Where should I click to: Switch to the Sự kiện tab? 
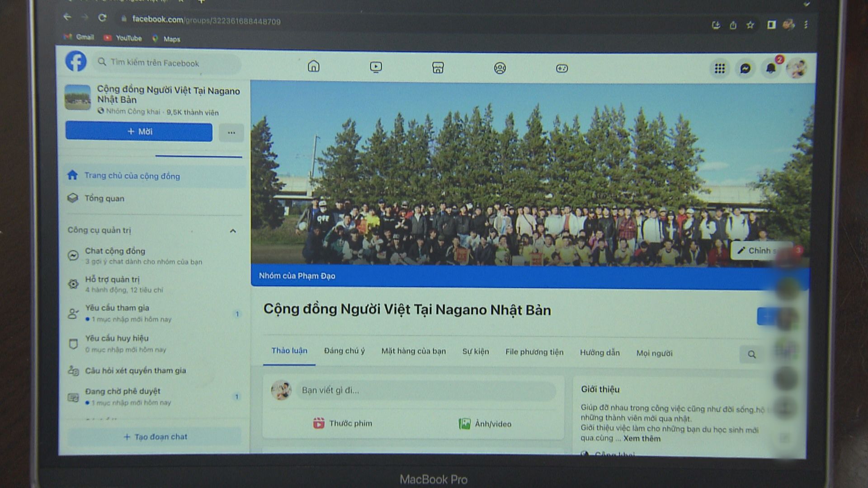476,352
